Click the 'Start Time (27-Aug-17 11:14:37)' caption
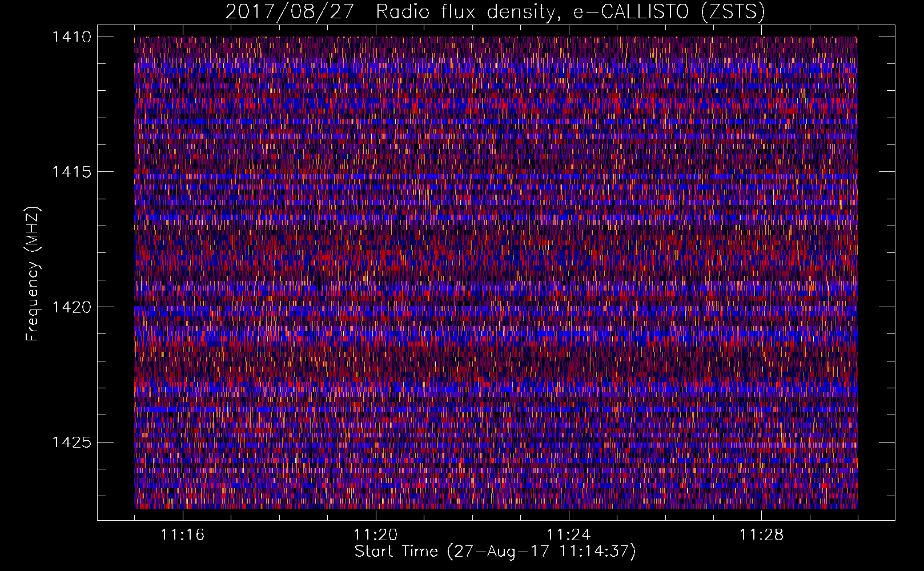Screen dimensions: 924x571 pos(495,552)
